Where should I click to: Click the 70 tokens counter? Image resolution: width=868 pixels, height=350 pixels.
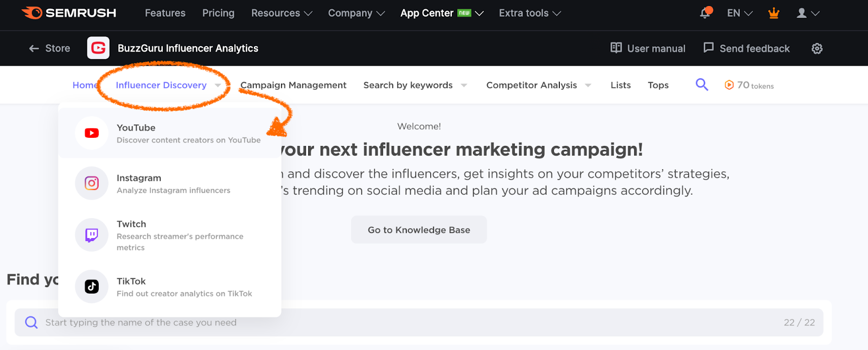(x=749, y=85)
